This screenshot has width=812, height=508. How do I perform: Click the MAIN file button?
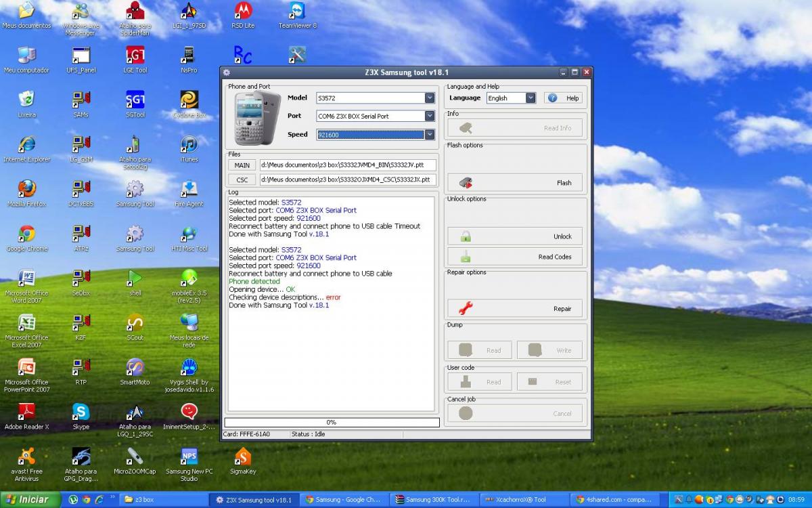pos(242,165)
